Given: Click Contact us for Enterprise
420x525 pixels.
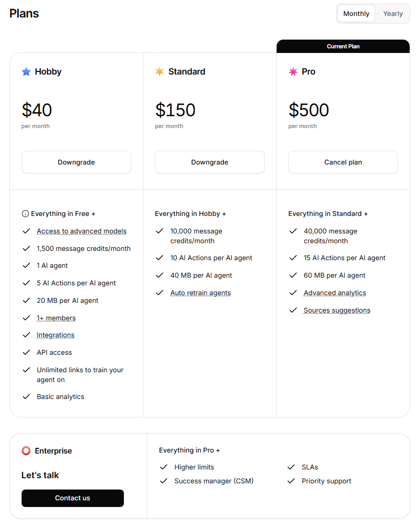Looking at the screenshot, I should (x=72, y=498).
